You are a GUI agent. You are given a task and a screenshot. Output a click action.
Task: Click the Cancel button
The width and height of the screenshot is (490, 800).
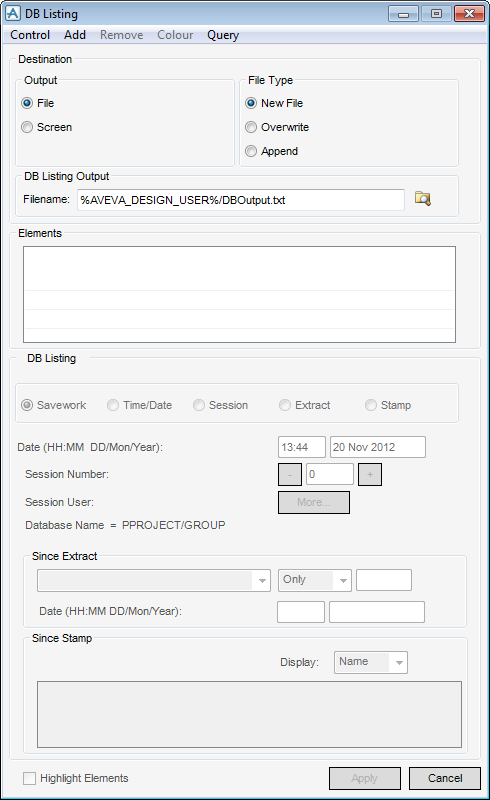[x=445, y=778]
